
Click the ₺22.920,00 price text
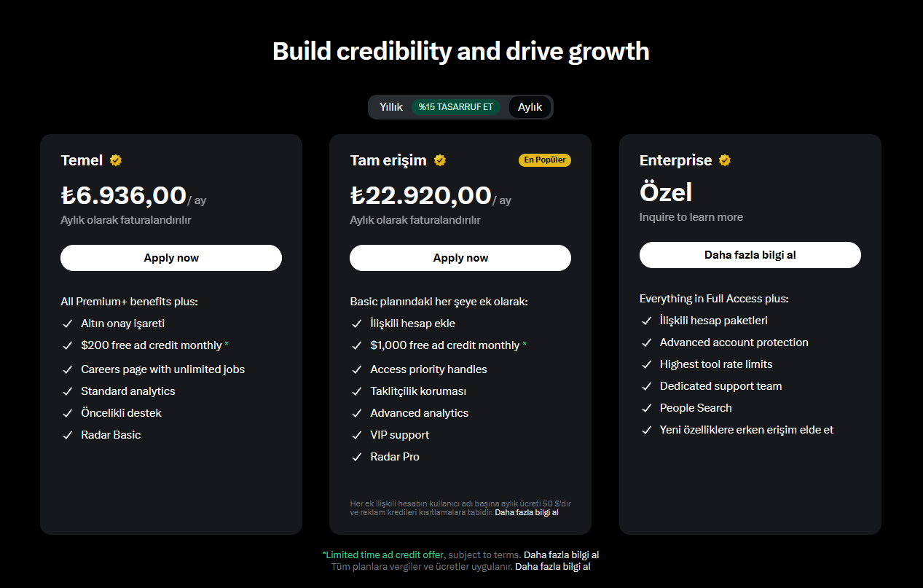click(x=421, y=196)
